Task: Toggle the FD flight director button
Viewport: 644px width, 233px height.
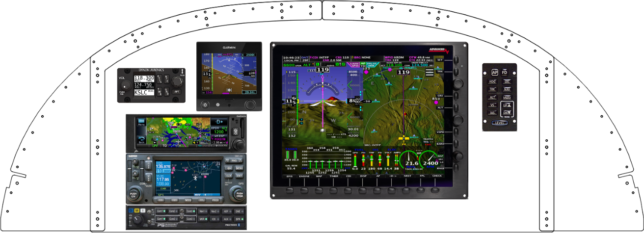Action: tap(505, 72)
